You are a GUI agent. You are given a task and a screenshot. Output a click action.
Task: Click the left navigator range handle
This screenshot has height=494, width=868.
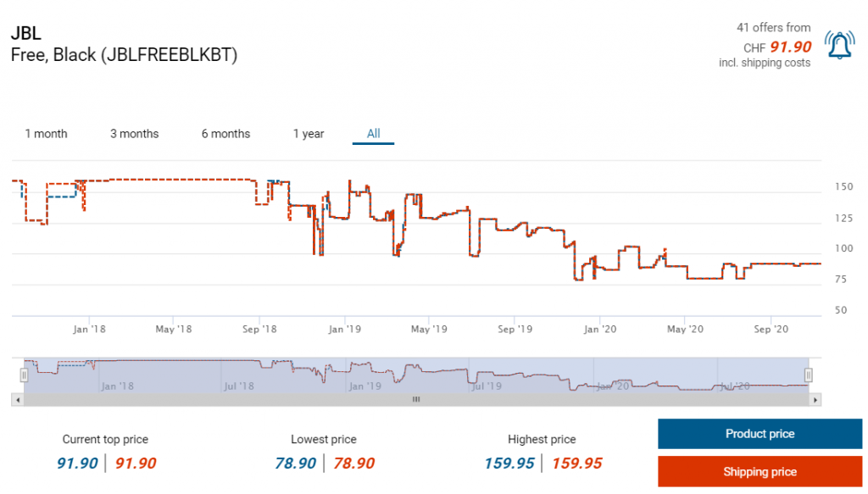tap(24, 374)
